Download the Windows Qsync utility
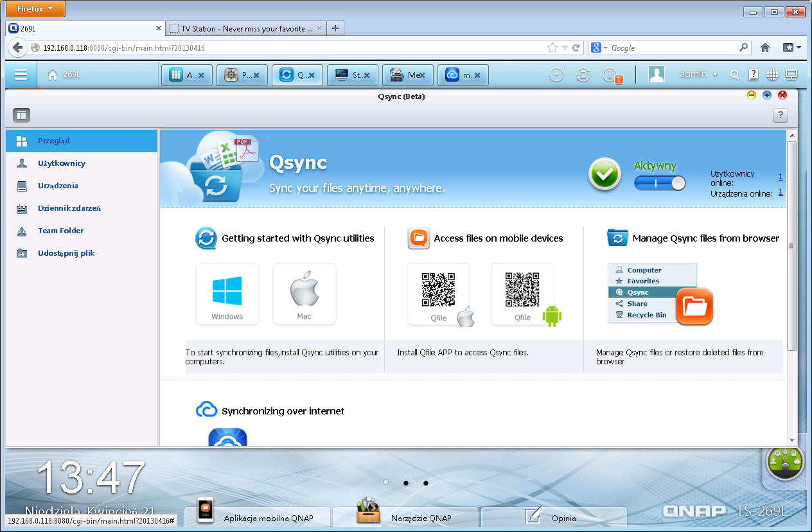 pos(227,294)
